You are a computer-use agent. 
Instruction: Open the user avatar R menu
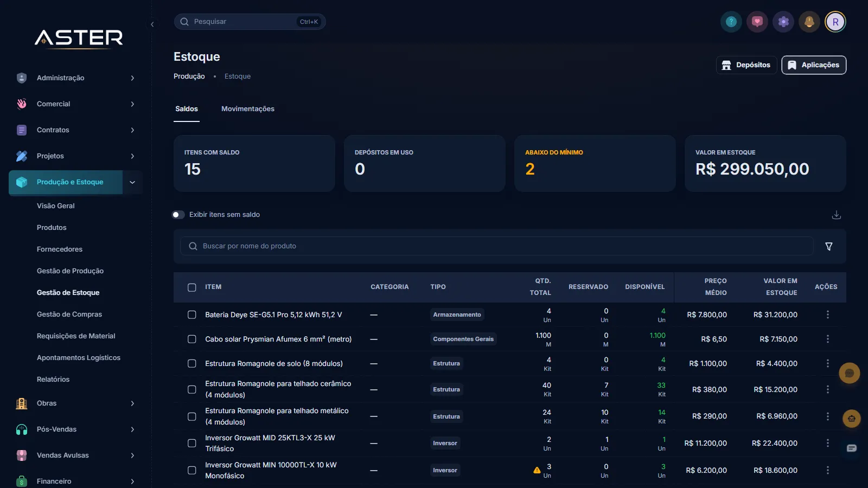(x=835, y=22)
